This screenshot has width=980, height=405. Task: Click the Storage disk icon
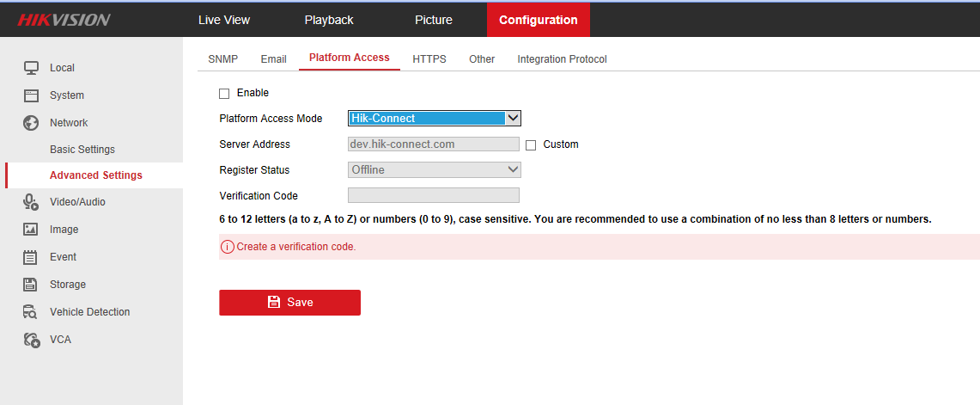[x=31, y=285]
